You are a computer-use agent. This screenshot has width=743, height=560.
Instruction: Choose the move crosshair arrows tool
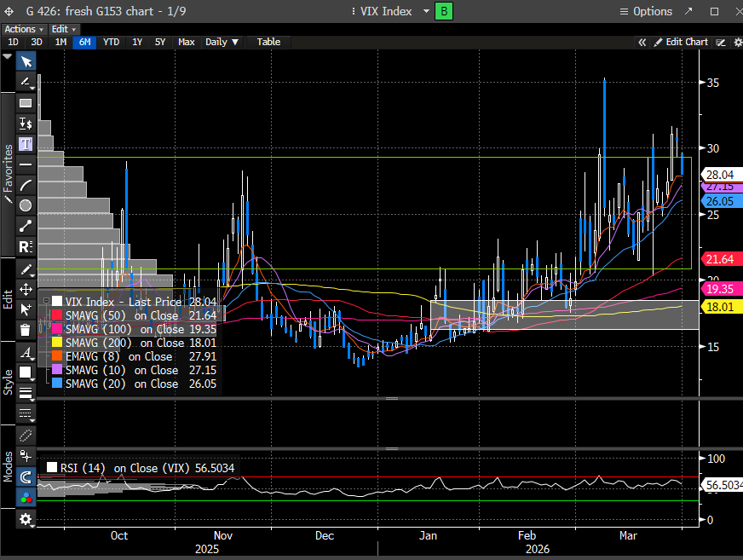[26, 289]
